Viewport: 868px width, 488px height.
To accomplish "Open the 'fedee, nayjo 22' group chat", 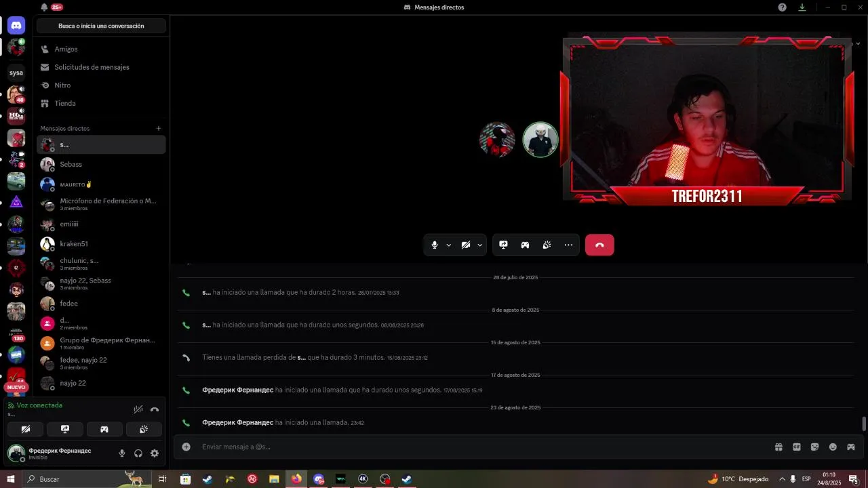I will click(101, 363).
